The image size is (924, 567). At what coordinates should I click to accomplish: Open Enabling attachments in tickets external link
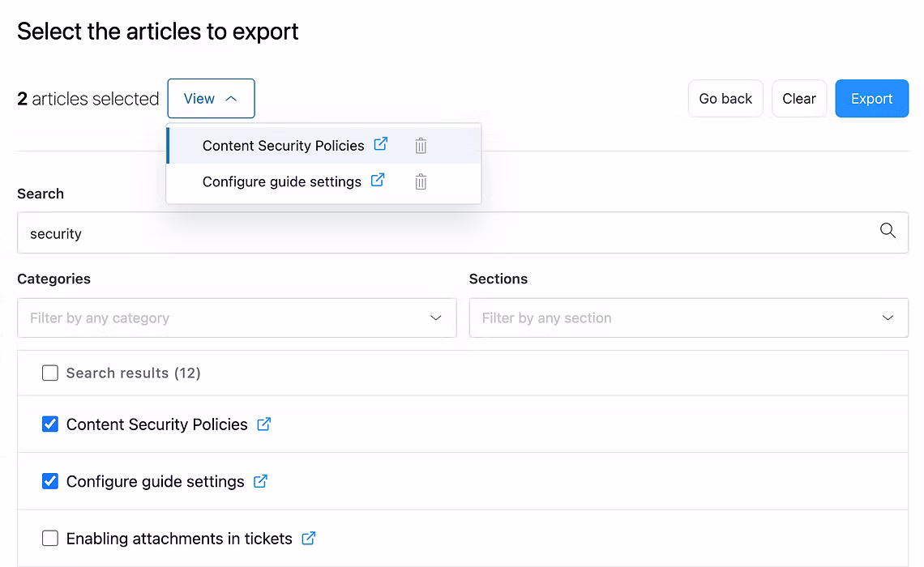point(309,538)
